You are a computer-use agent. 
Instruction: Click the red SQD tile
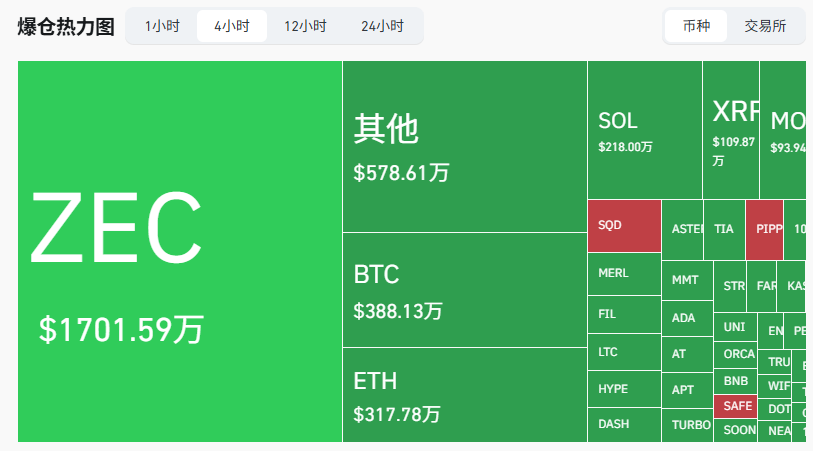click(x=624, y=226)
